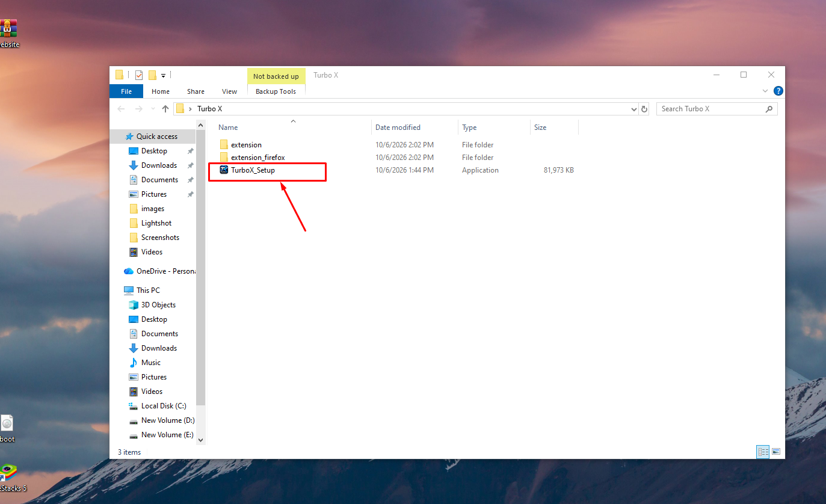Open OneDrive - Personal in the navigation pane
The height and width of the screenshot is (504, 826).
coord(160,271)
